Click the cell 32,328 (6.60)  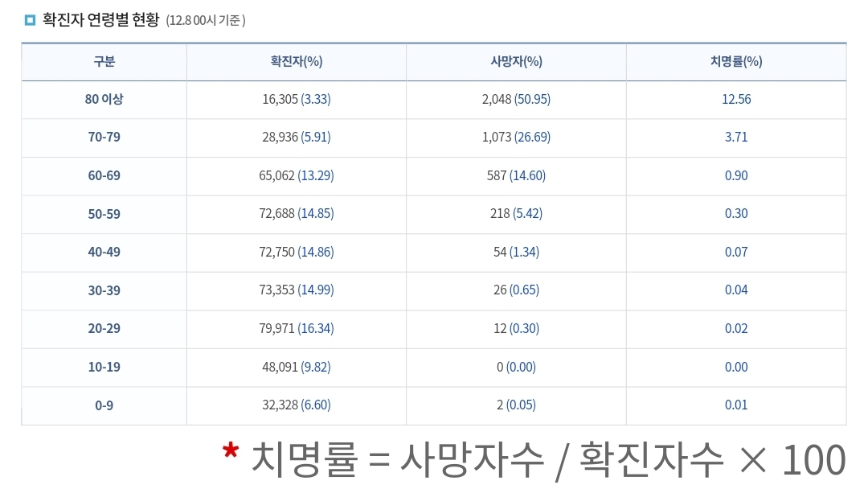tap(296, 405)
